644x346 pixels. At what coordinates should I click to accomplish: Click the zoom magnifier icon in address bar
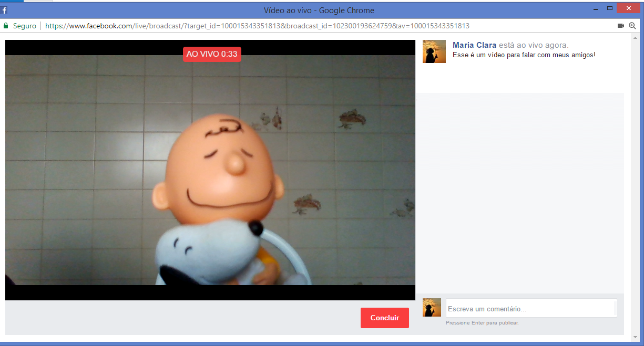(632, 26)
